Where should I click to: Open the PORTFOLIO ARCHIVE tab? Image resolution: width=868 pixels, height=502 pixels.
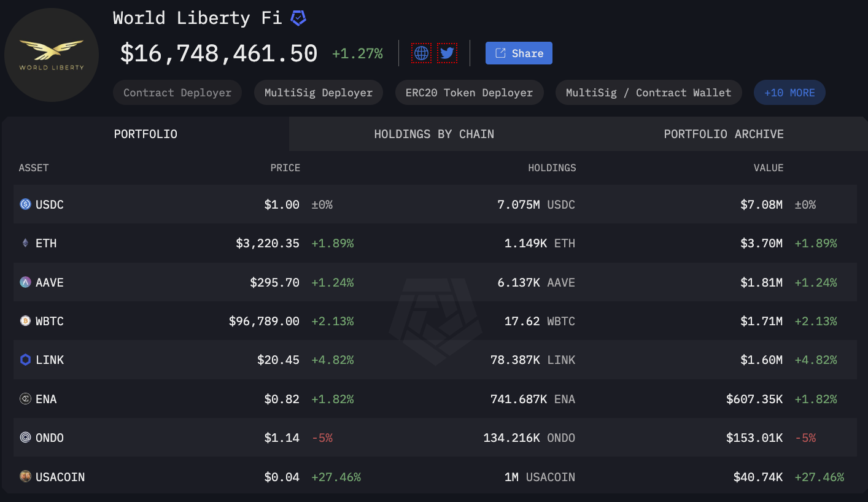pyautogui.click(x=724, y=134)
